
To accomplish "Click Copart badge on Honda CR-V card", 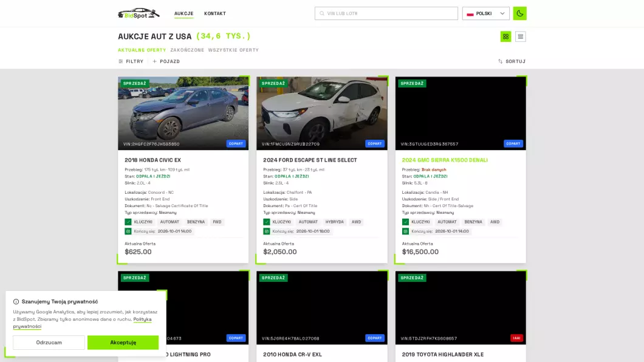I will click(375, 338).
